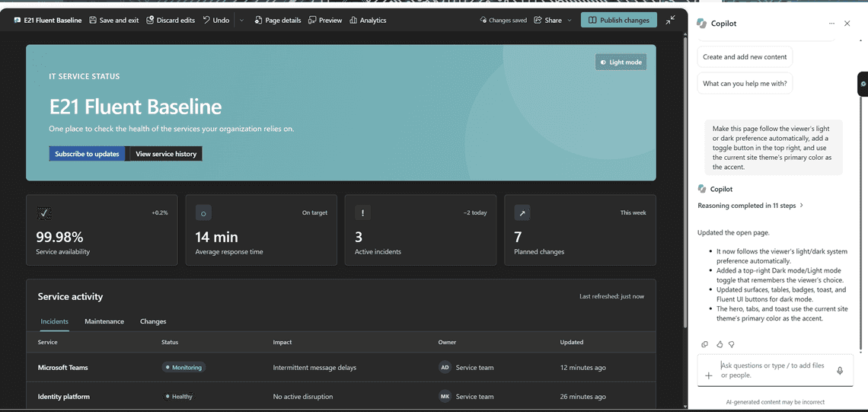Click the Active incidents exclamation icon
Image resolution: width=868 pixels, height=412 pixels.
point(362,212)
